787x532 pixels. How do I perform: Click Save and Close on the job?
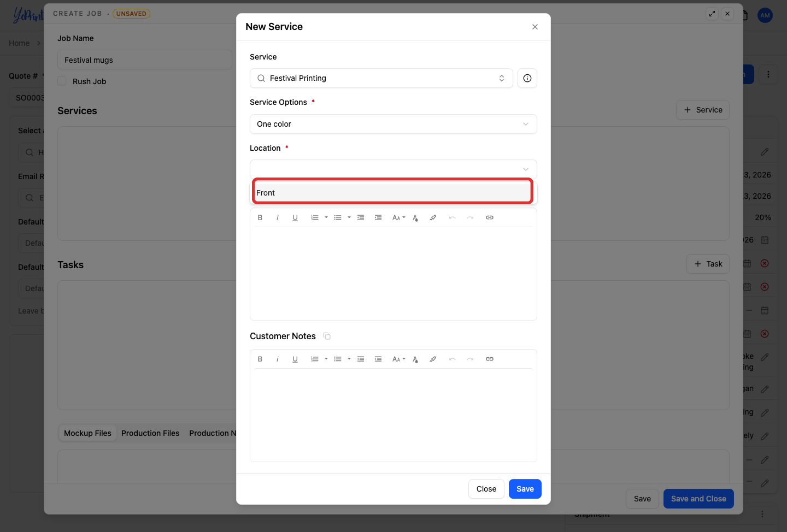[x=698, y=499]
